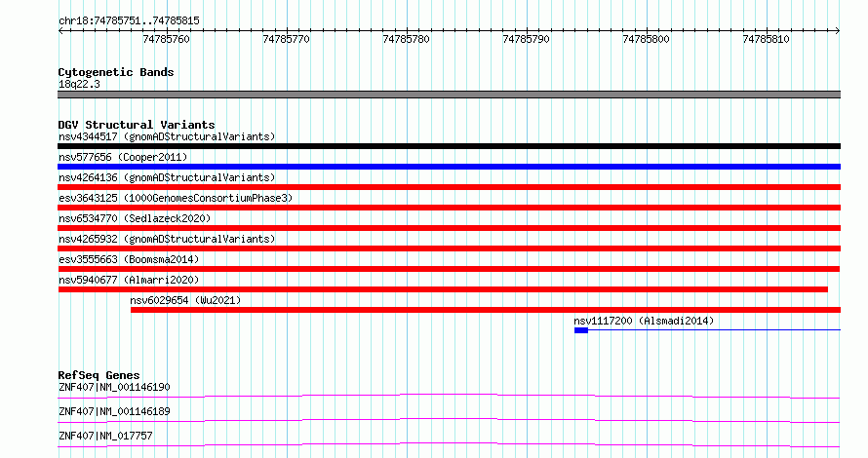Open the DGV Structural Variants track heading
The height and width of the screenshot is (458, 868).
(x=137, y=125)
